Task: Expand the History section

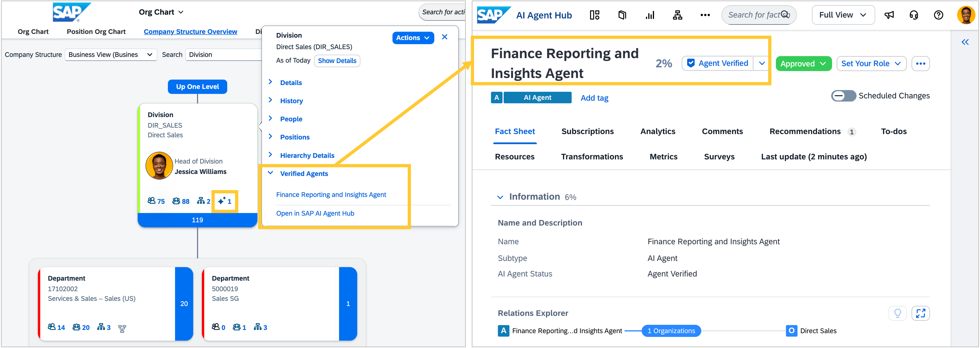Action: click(270, 100)
